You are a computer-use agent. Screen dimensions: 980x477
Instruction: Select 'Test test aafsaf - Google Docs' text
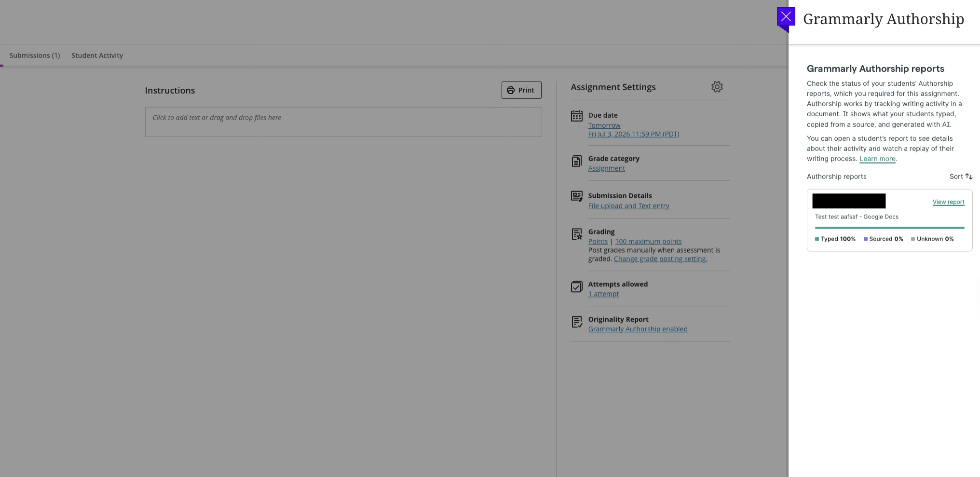click(x=857, y=217)
